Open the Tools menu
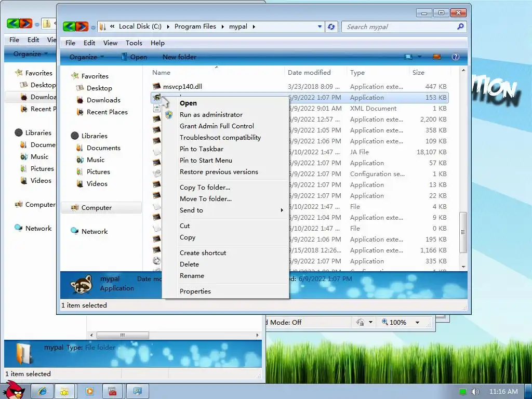 point(134,43)
